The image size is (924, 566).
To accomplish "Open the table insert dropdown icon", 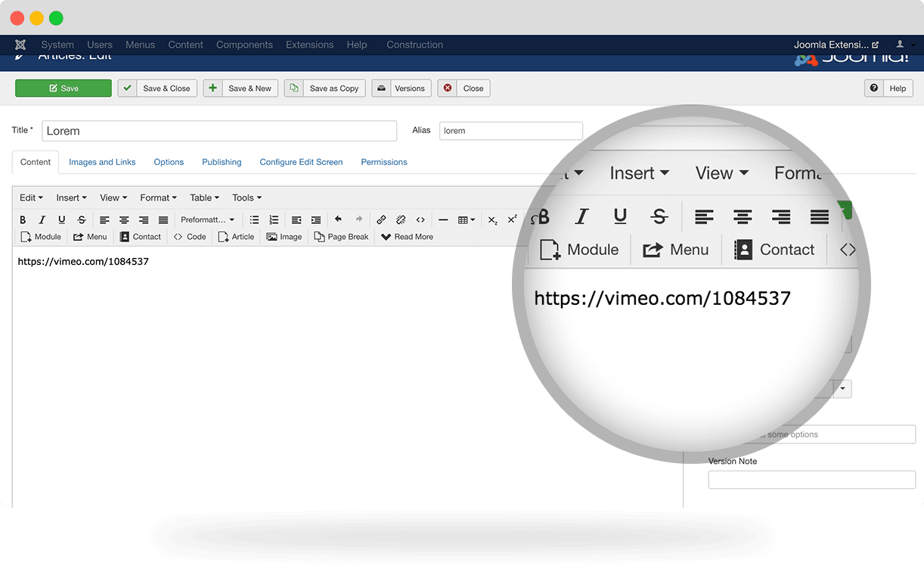I will (467, 220).
